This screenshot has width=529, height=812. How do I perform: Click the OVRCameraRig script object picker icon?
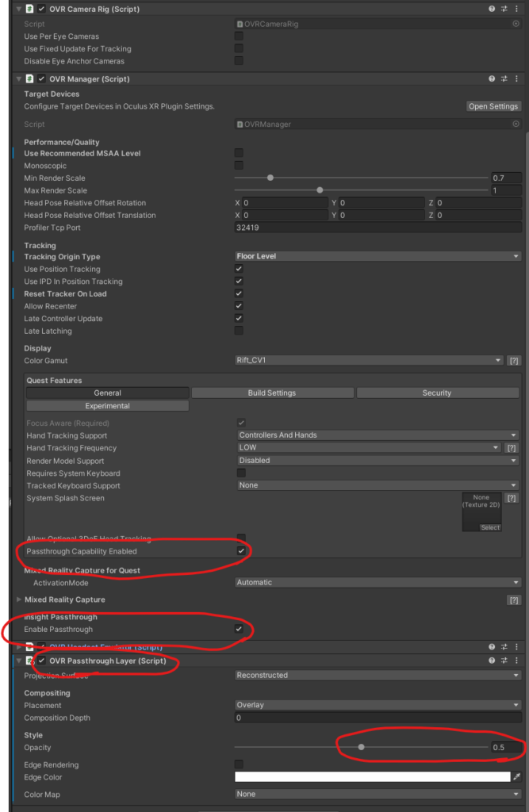pyautogui.click(x=516, y=25)
